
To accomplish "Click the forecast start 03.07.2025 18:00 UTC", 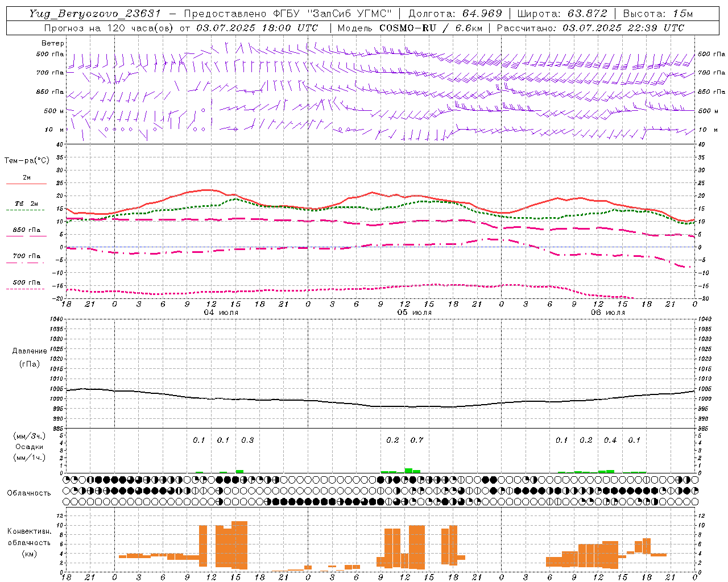I will pos(257,28).
